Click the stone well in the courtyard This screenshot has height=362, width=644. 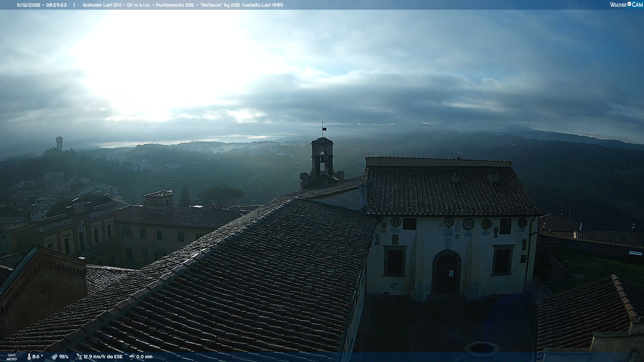point(482,348)
